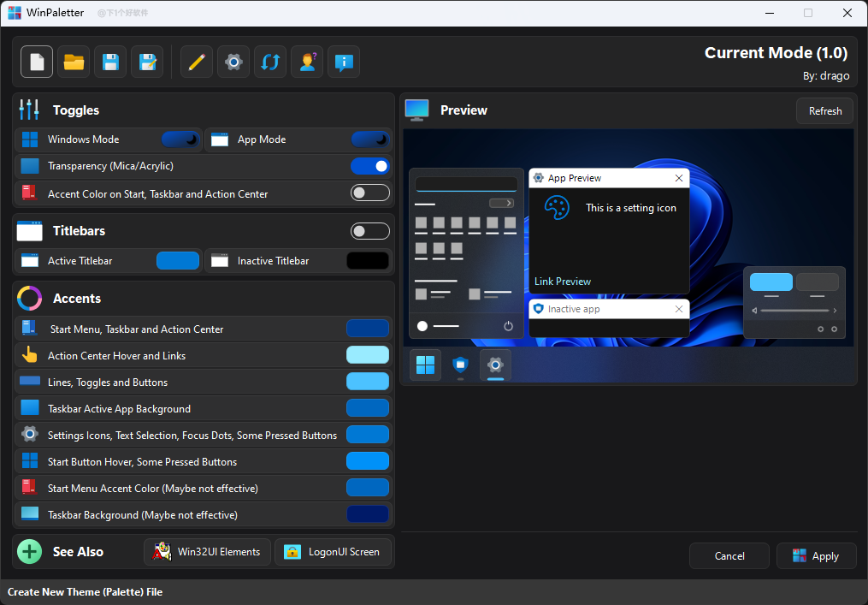Turn on the Titlebars toggle

(369, 231)
